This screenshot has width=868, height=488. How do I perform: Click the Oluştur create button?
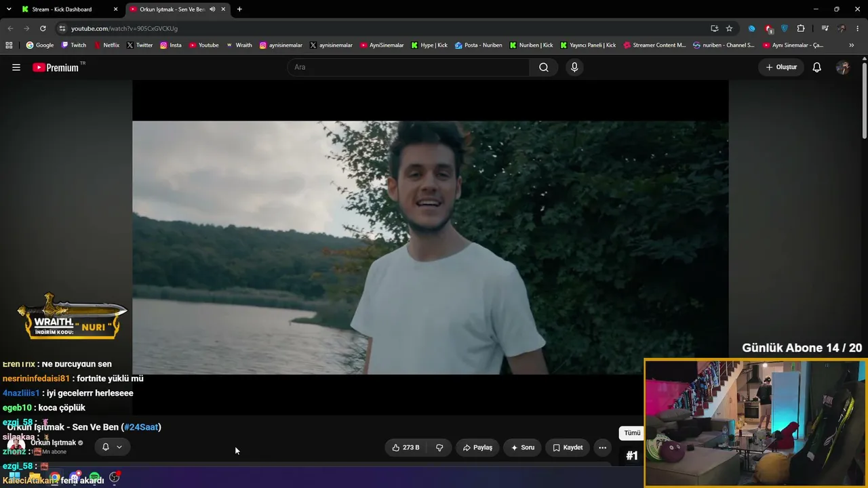pyautogui.click(x=781, y=67)
